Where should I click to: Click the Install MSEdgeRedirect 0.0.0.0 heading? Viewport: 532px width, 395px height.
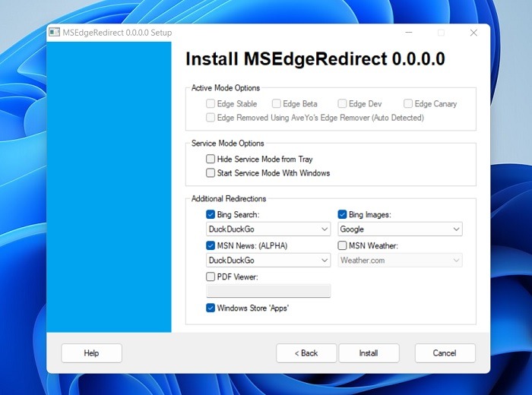coord(315,59)
